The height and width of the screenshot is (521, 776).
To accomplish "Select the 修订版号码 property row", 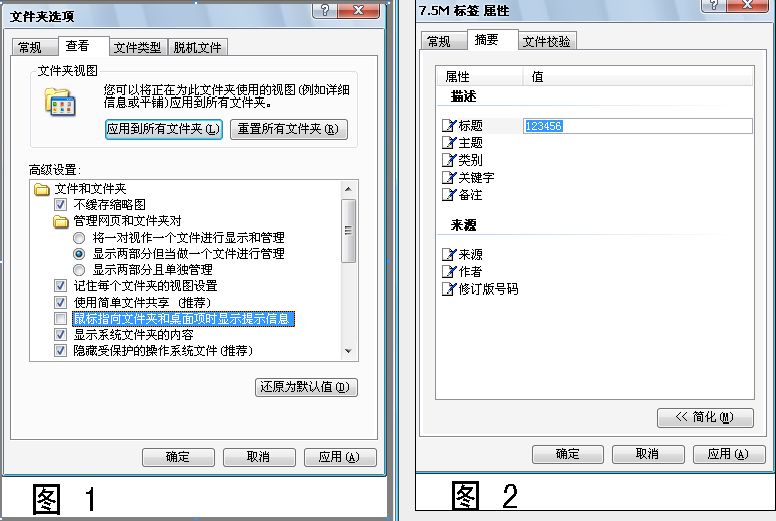I will coord(596,289).
